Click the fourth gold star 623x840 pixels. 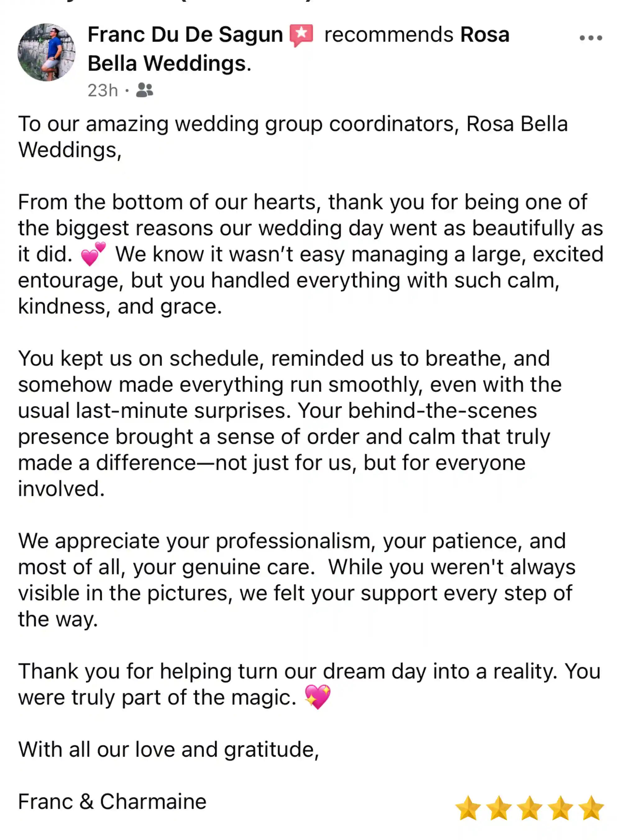click(560, 808)
